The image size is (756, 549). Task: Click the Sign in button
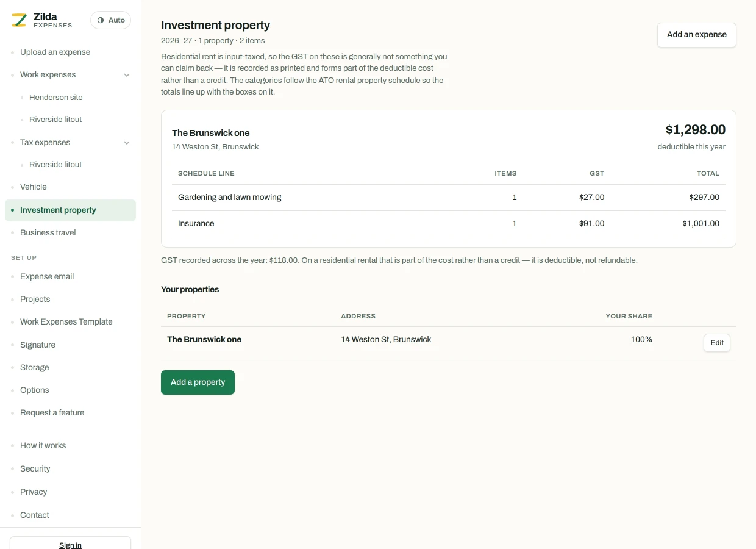pyautogui.click(x=70, y=543)
